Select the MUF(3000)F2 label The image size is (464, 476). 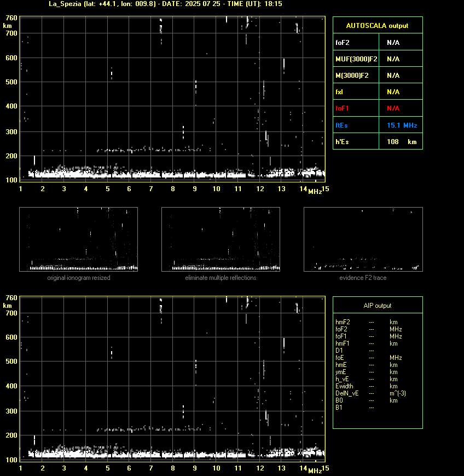[x=356, y=59]
